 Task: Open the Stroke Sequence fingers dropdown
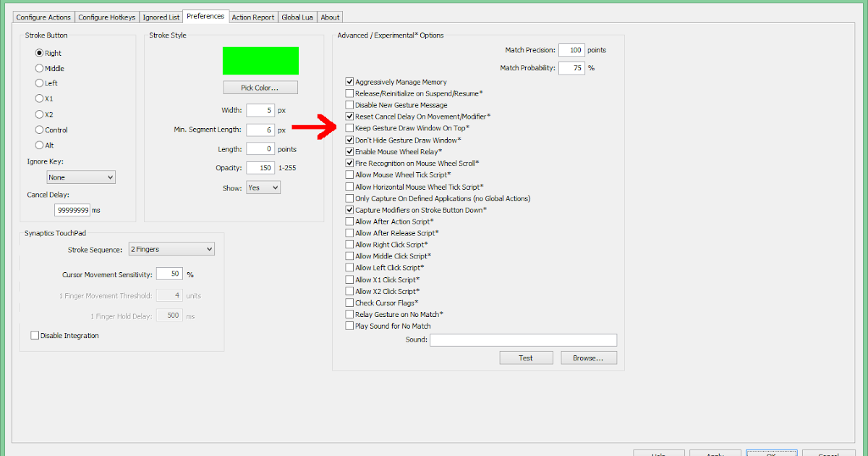(x=171, y=248)
